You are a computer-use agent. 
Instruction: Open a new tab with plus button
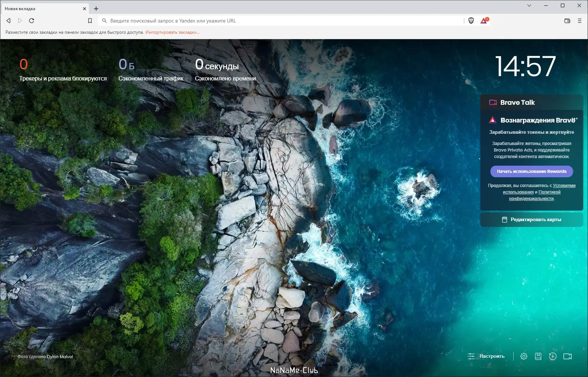coord(96,8)
